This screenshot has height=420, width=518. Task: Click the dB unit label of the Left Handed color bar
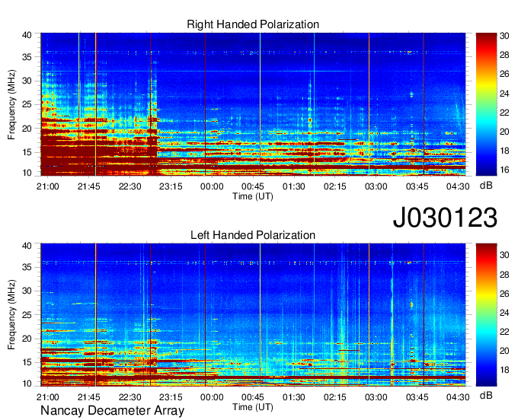(486, 396)
